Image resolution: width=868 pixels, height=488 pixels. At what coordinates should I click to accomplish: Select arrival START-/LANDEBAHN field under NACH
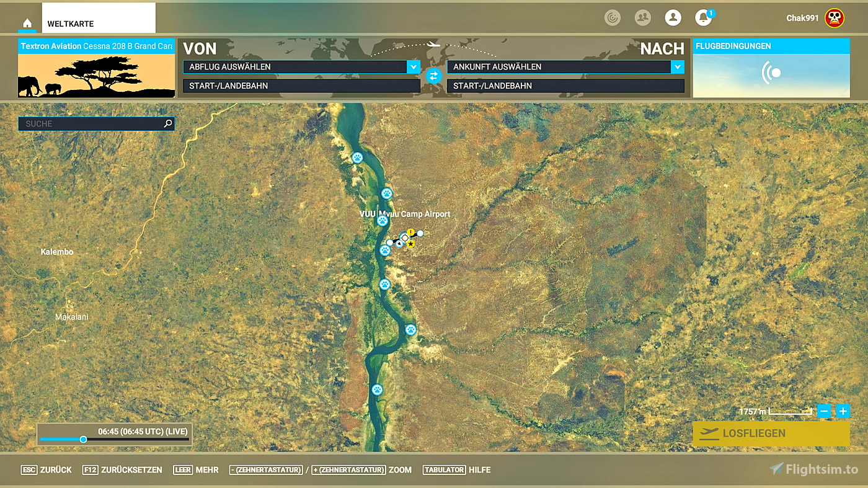point(565,86)
